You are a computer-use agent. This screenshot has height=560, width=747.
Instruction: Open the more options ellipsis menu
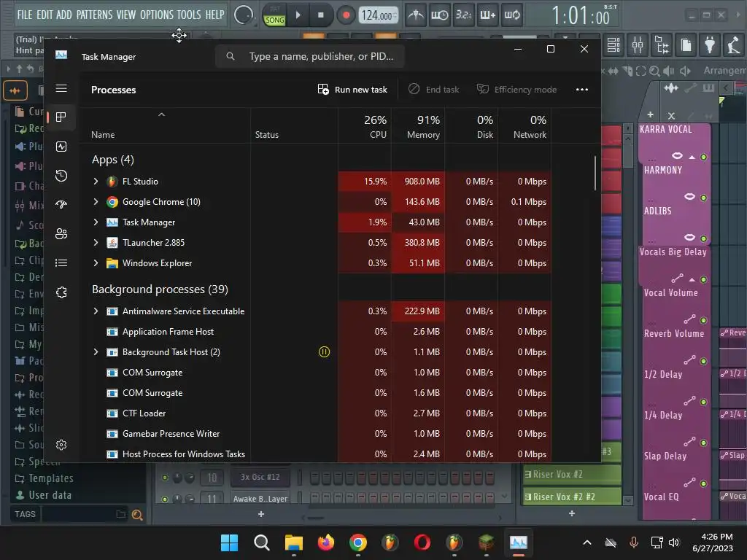click(581, 90)
